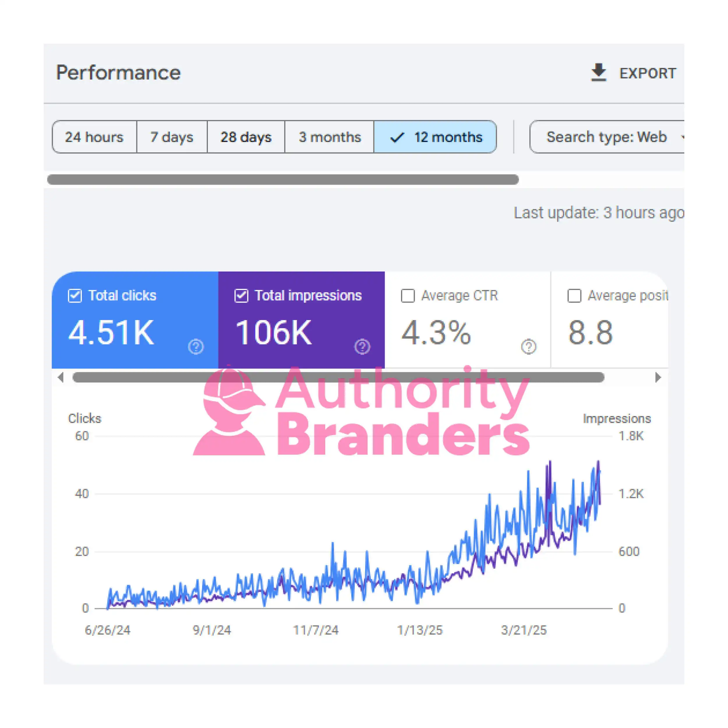Open help icon on Total impressions card
The image size is (728, 728).
[x=363, y=346]
